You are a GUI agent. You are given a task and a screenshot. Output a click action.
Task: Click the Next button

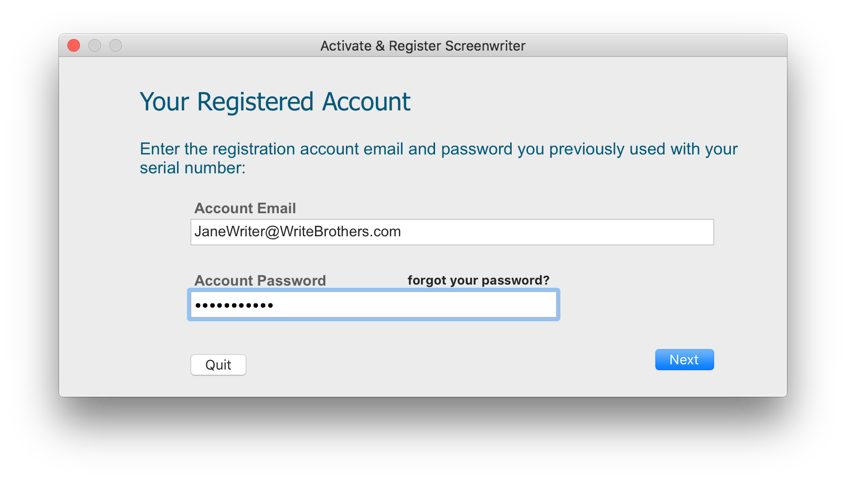[x=684, y=360]
